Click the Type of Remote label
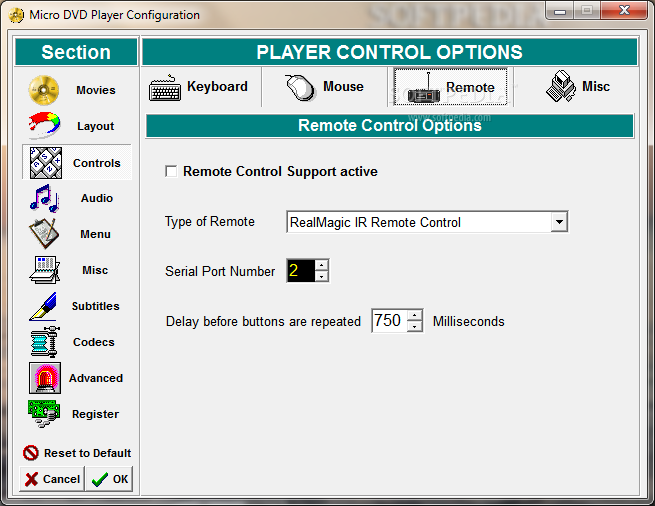This screenshot has width=655, height=506. click(210, 221)
